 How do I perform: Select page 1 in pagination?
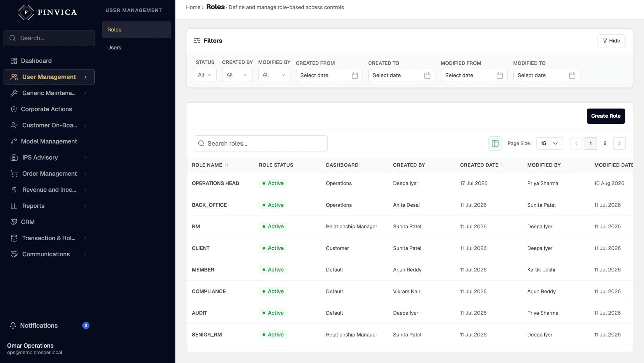(x=591, y=143)
